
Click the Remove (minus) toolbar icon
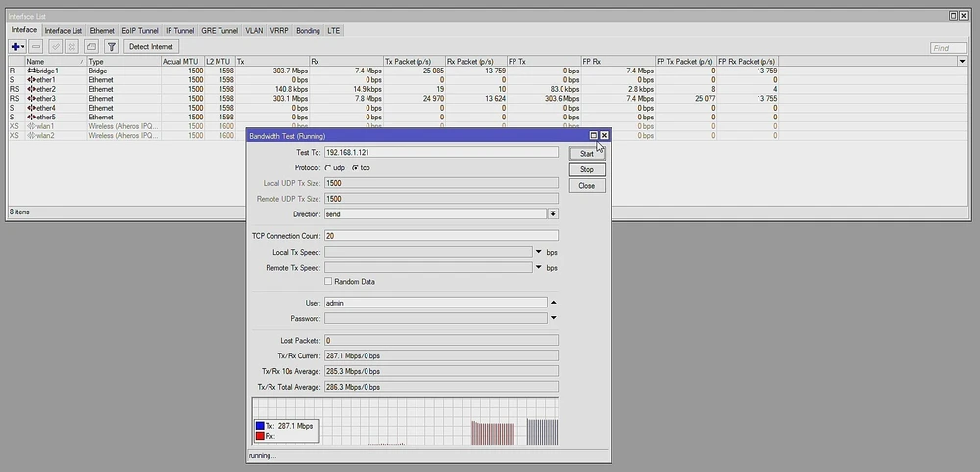[36, 46]
